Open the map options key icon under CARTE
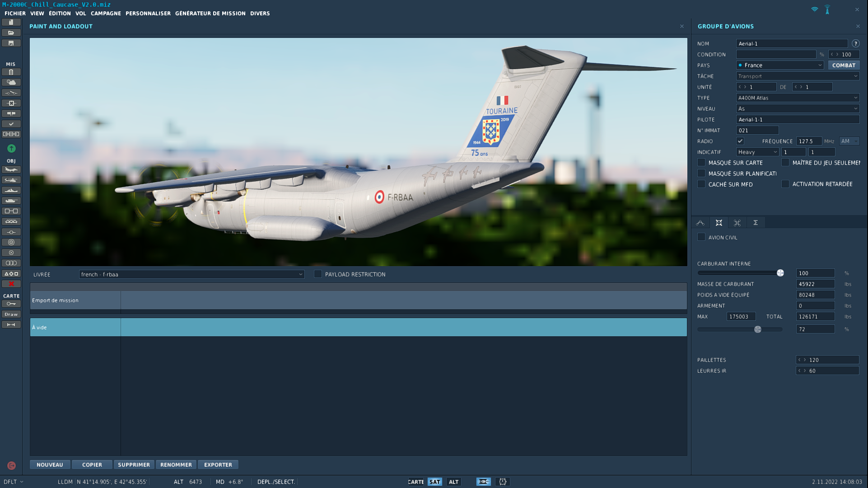The image size is (868, 488). (11, 304)
